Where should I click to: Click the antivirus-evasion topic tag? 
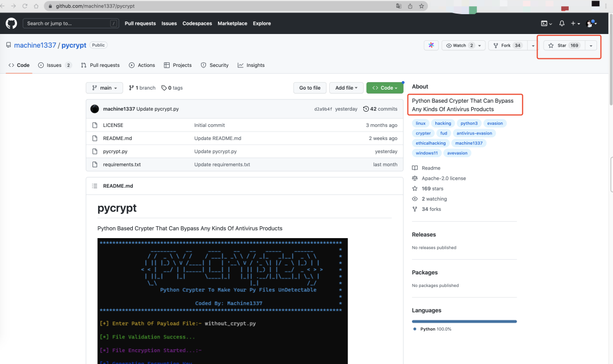(474, 133)
